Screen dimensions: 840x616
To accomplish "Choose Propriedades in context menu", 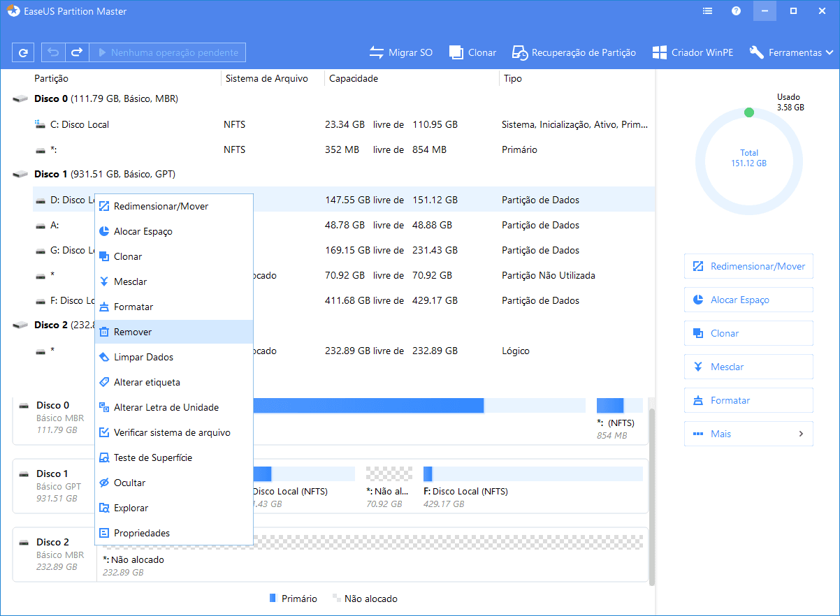I will pyautogui.click(x=174, y=533).
